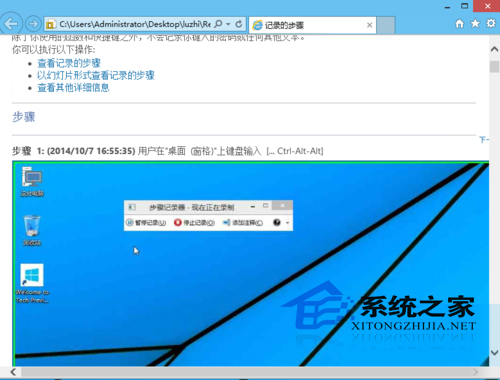500x380 pixels.
Task: Close the browser window
Action: tap(487, 6)
